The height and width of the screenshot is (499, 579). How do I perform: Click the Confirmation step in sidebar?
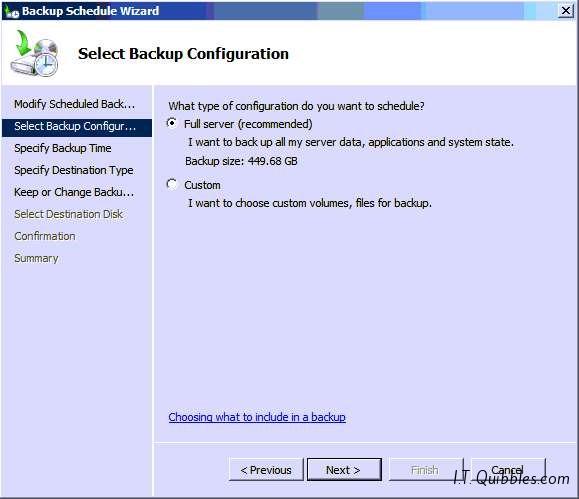tap(45, 236)
